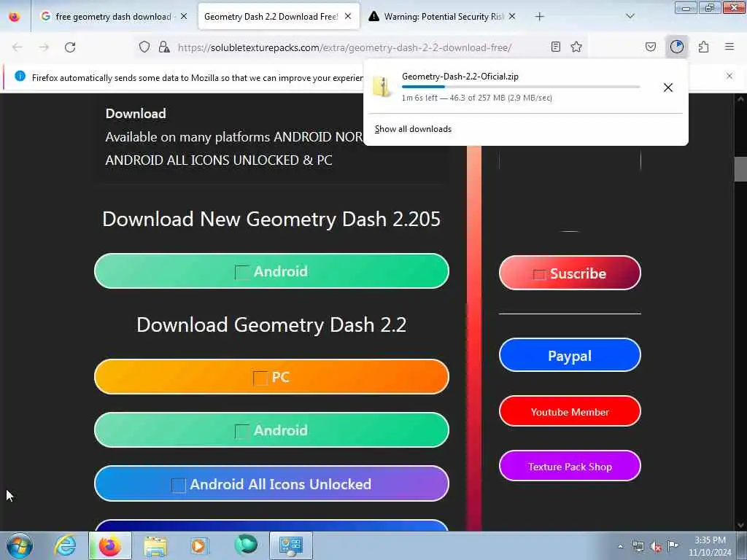Viewport: 747px width, 560px height.
Task: Click the orange PC download button
Action: [271, 377]
